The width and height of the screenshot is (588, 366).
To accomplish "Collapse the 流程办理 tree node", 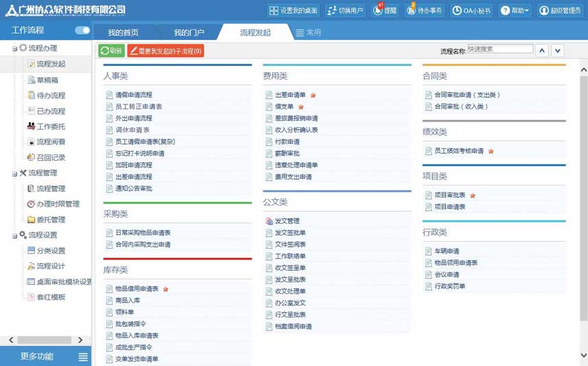I will (14, 49).
